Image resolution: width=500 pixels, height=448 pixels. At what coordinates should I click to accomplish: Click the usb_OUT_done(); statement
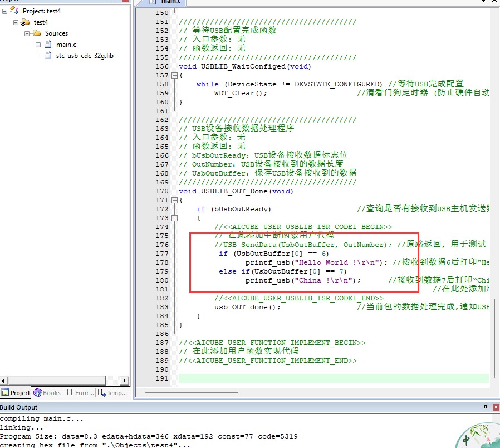[247, 307]
